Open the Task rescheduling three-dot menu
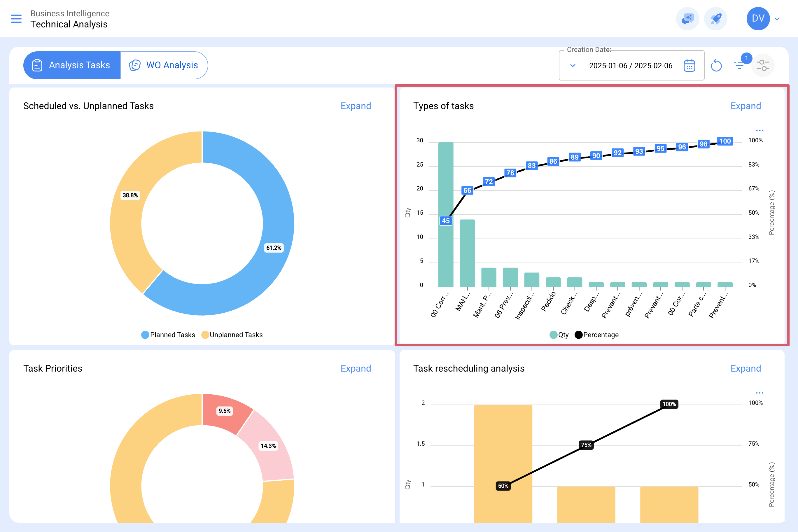 tap(759, 393)
